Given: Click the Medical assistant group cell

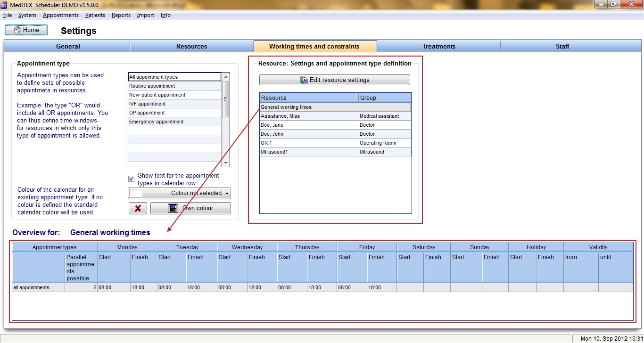Looking at the screenshot, I should [x=385, y=116].
